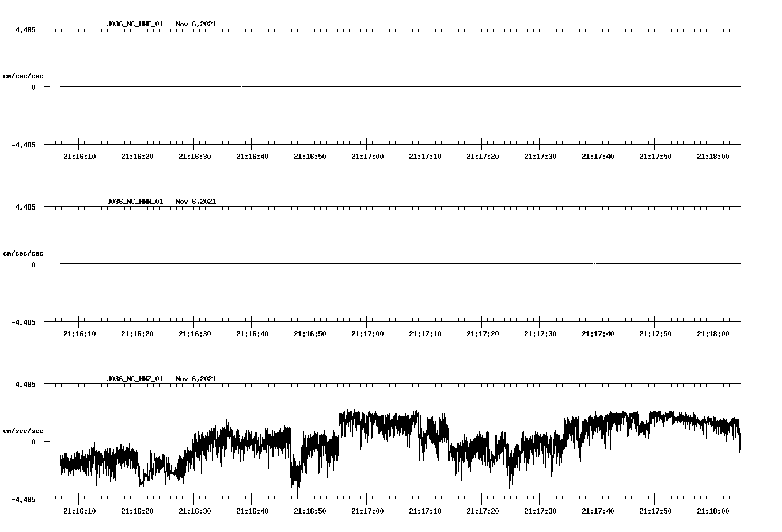Select the cm/sec/sec label of HNE plot

click(x=23, y=76)
